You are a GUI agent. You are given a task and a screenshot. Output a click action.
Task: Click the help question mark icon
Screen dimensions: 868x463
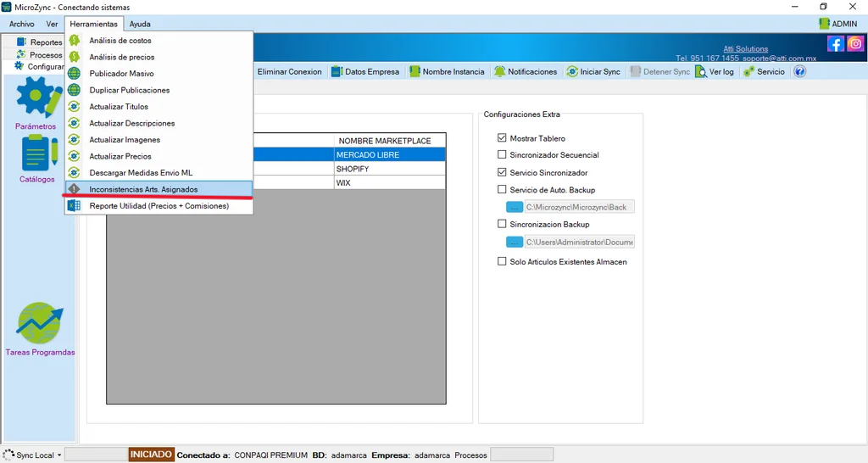(799, 71)
